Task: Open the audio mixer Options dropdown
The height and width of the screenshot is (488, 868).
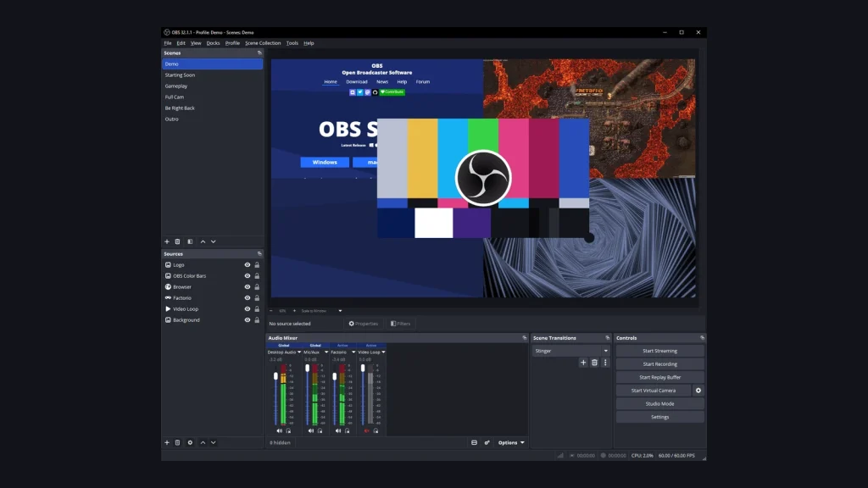Action: coord(510,442)
